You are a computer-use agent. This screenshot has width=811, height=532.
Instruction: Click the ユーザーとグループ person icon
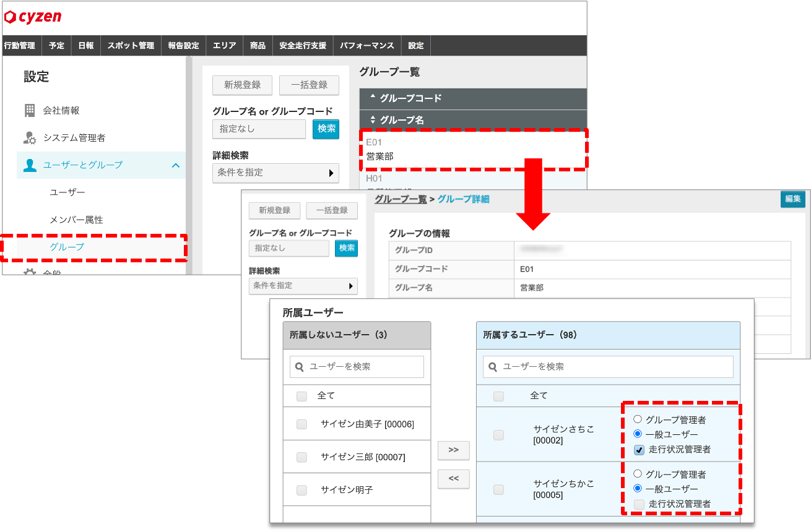30,165
